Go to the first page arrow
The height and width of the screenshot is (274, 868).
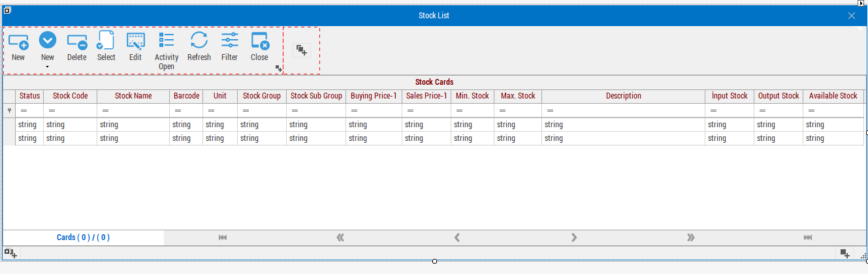(223, 237)
